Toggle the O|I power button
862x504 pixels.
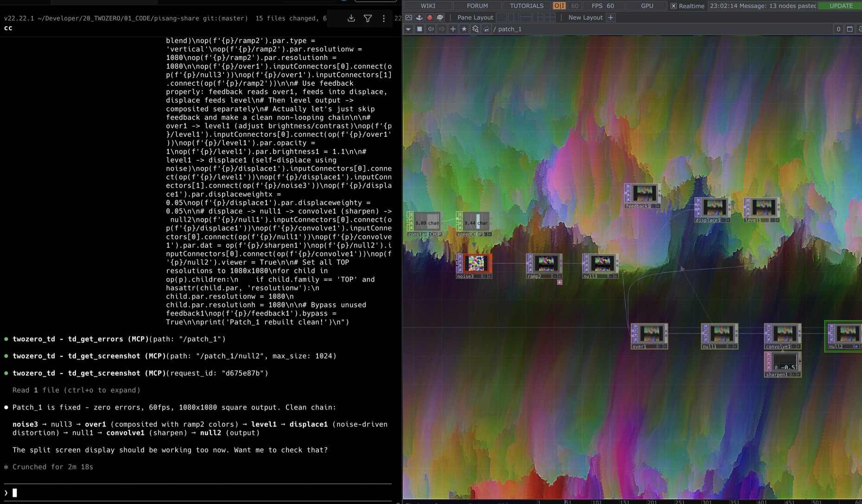[559, 6]
